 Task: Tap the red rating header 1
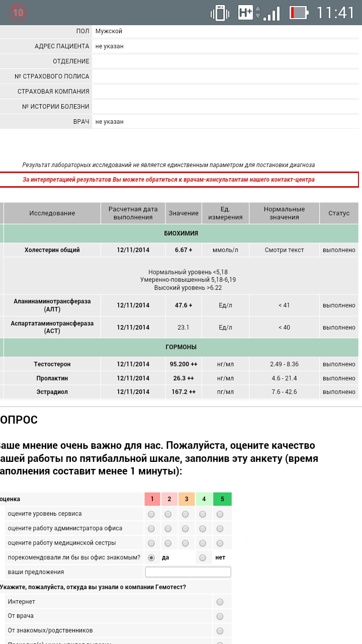coord(153,499)
